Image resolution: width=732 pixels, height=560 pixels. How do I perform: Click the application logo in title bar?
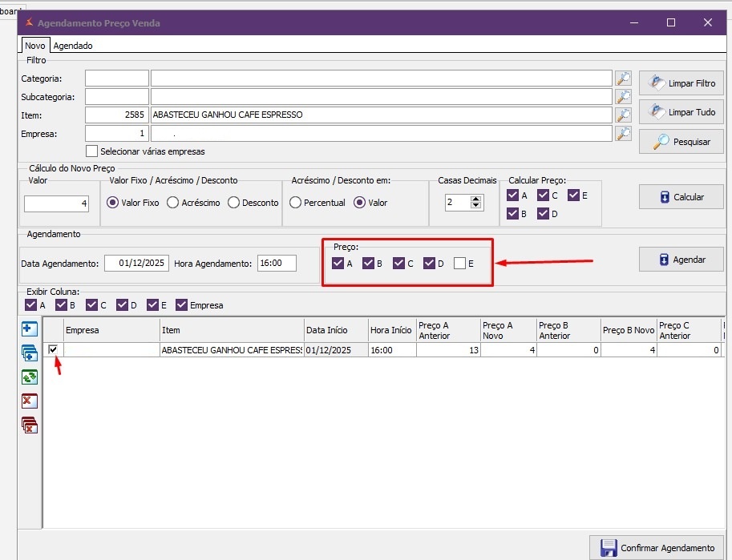pyautogui.click(x=29, y=22)
